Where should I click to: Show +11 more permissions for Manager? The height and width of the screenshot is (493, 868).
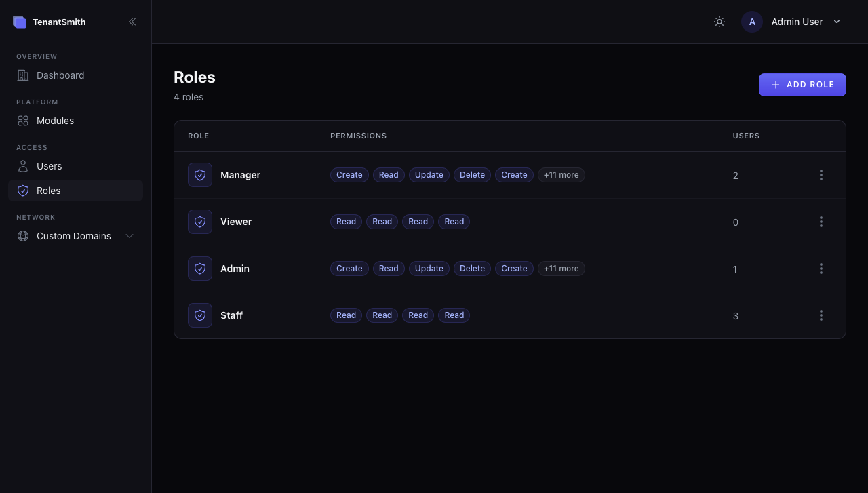point(561,175)
